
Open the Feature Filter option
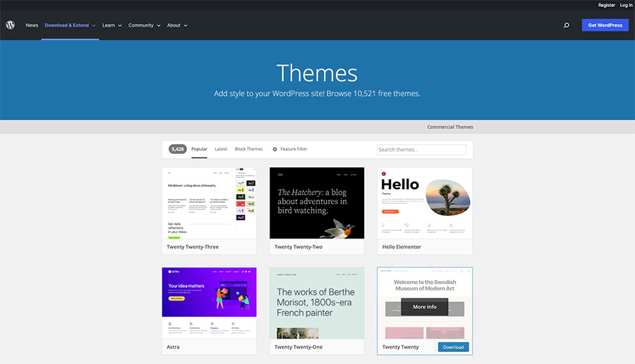(294, 149)
